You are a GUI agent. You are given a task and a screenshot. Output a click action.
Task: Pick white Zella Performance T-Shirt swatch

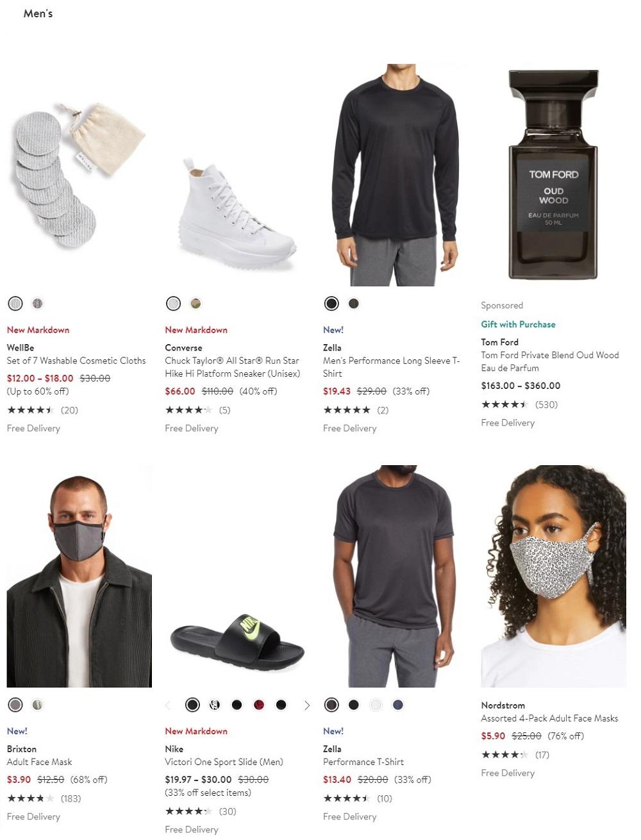(376, 705)
